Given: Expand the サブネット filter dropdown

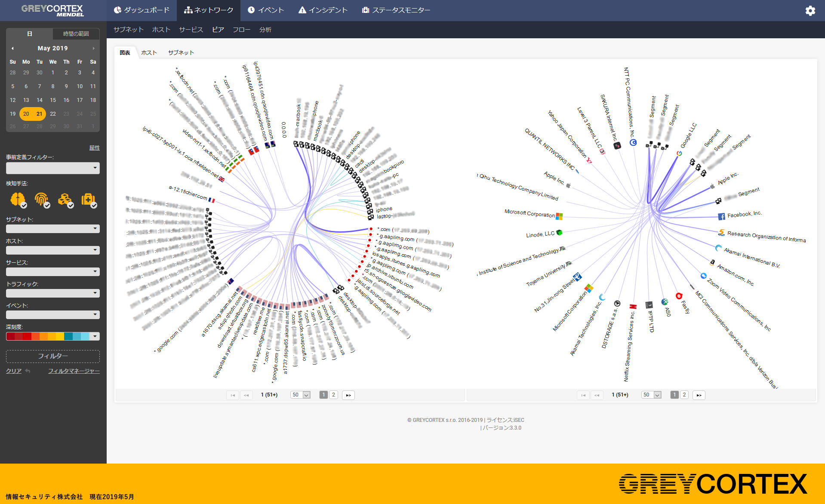Looking at the screenshot, I should click(53, 229).
